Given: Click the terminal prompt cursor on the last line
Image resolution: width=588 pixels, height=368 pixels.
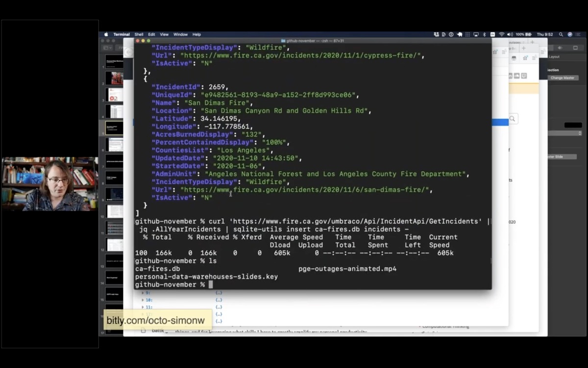Looking at the screenshot, I should (211, 285).
